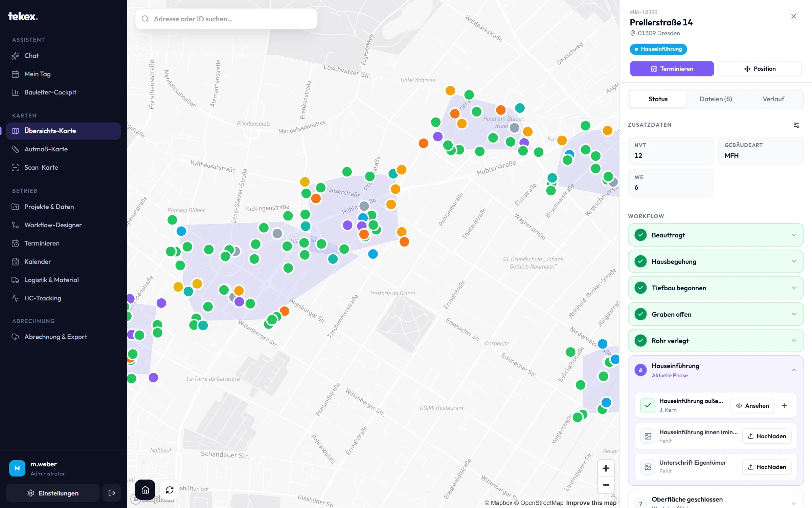This screenshot has width=812, height=508.
Task: Go to Projekte & Daten
Action: [63, 207]
